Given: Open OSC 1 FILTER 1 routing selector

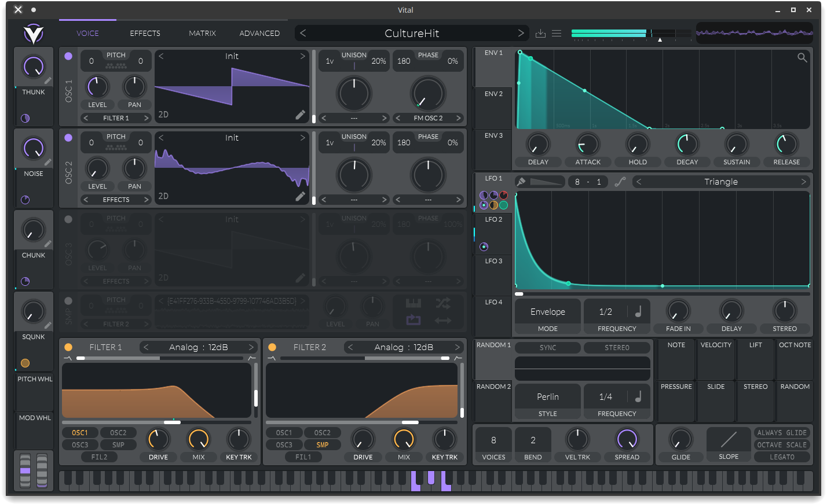Looking at the screenshot, I should coord(116,118).
